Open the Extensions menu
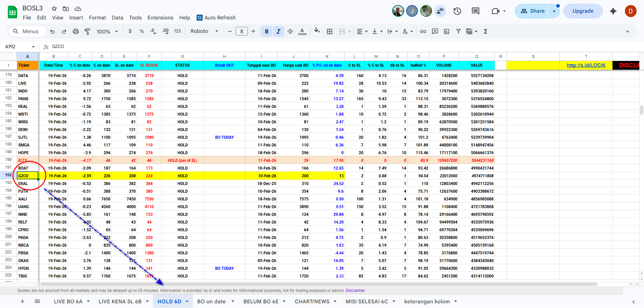644x308 pixels. [x=160, y=18]
